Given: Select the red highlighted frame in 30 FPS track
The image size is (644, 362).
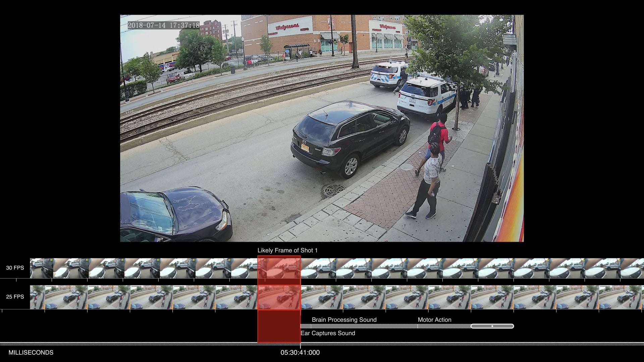Looking at the screenshot, I should click(279, 268).
